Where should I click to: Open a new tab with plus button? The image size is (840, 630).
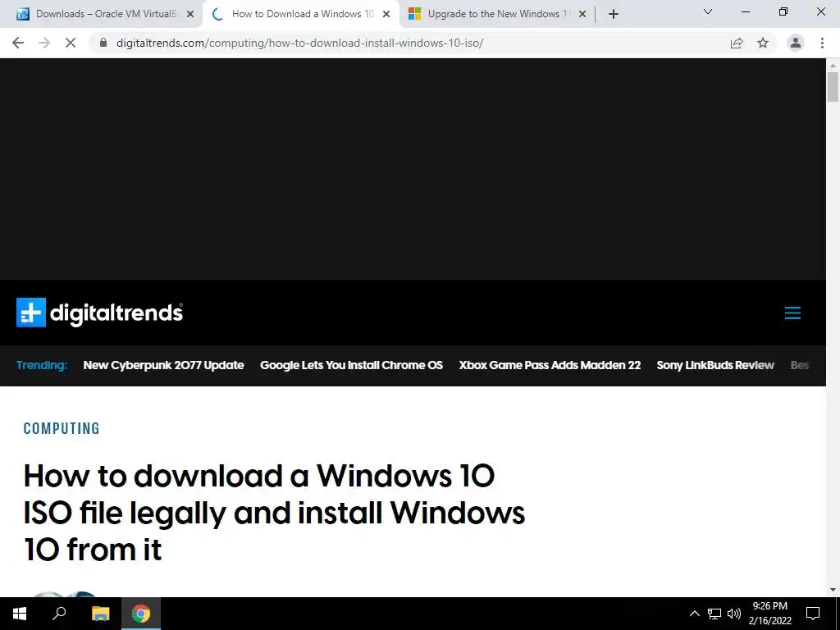(x=614, y=14)
